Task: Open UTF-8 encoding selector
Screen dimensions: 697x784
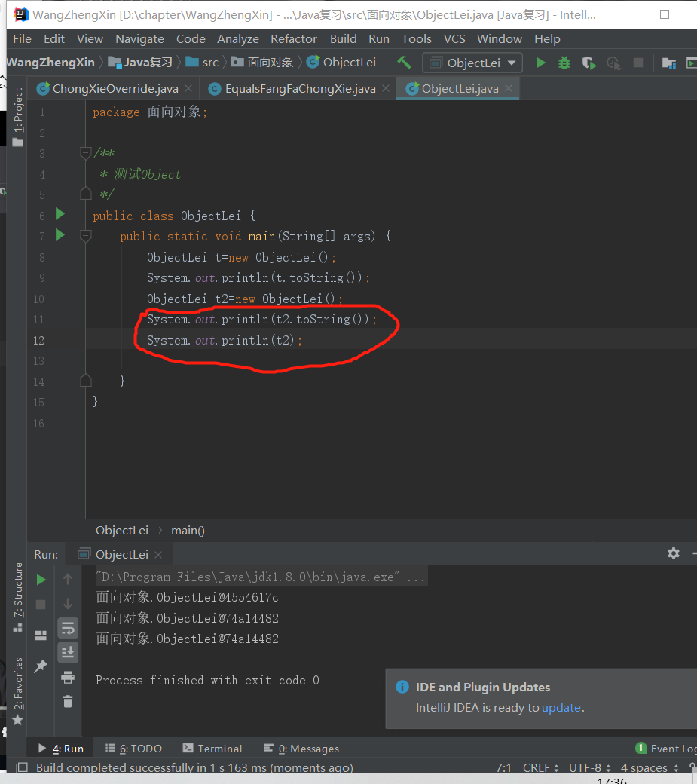Action: pos(589,767)
